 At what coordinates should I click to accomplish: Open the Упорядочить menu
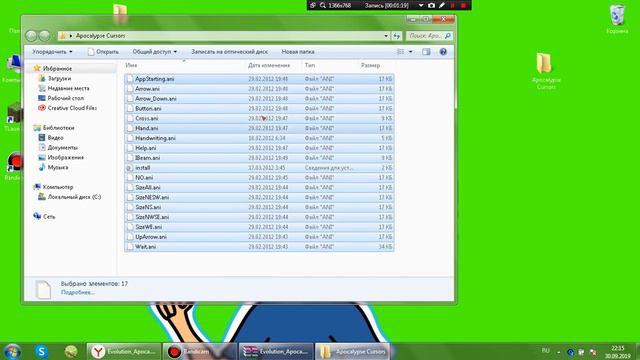pos(53,52)
